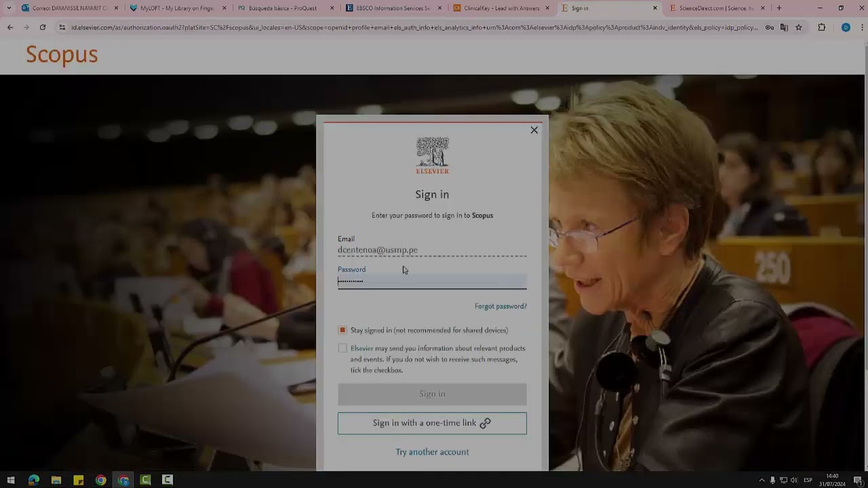Click Try another account link
Image resolution: width=868 pixels, height=488 pixels.
click(432, 452)
